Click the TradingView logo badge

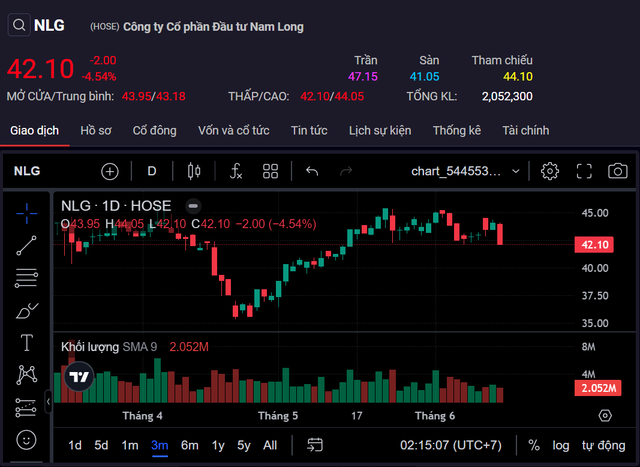point(79,376)
